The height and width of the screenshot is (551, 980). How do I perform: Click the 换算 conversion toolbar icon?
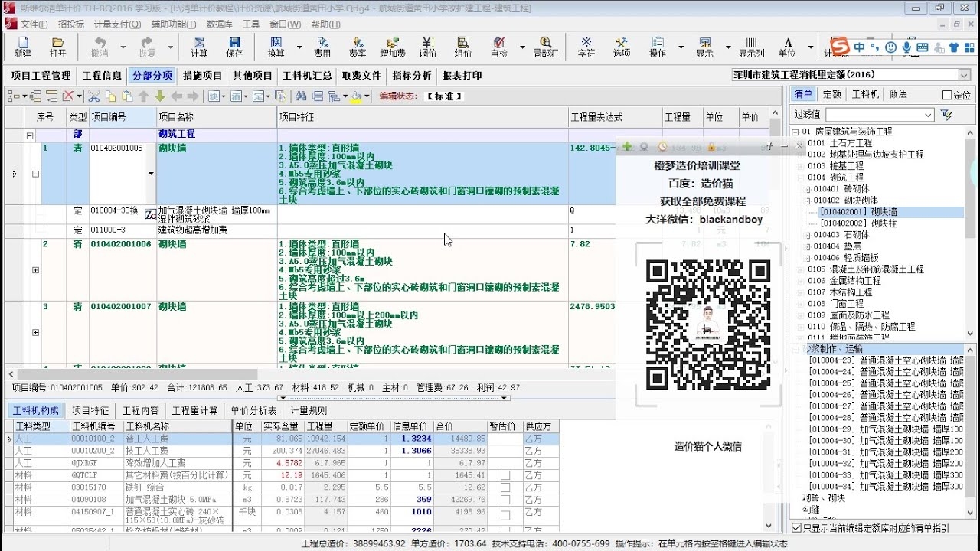276,47
